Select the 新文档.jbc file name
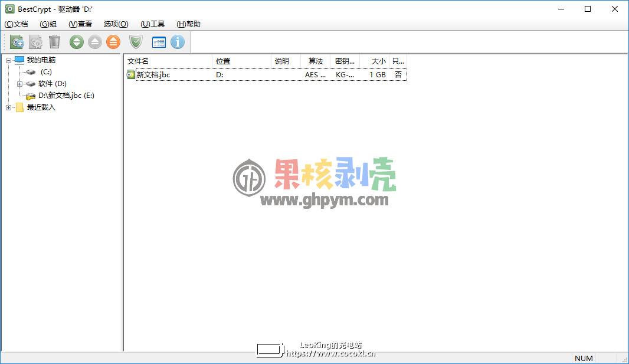The width and height of the screenshot is (629, 364). point(153,74)
